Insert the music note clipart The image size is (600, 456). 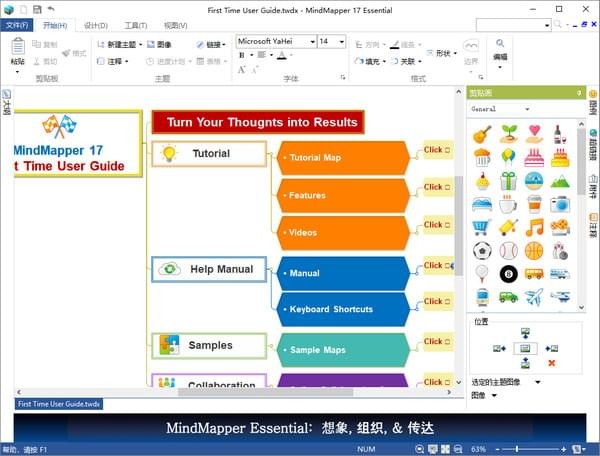click(534, 227)
